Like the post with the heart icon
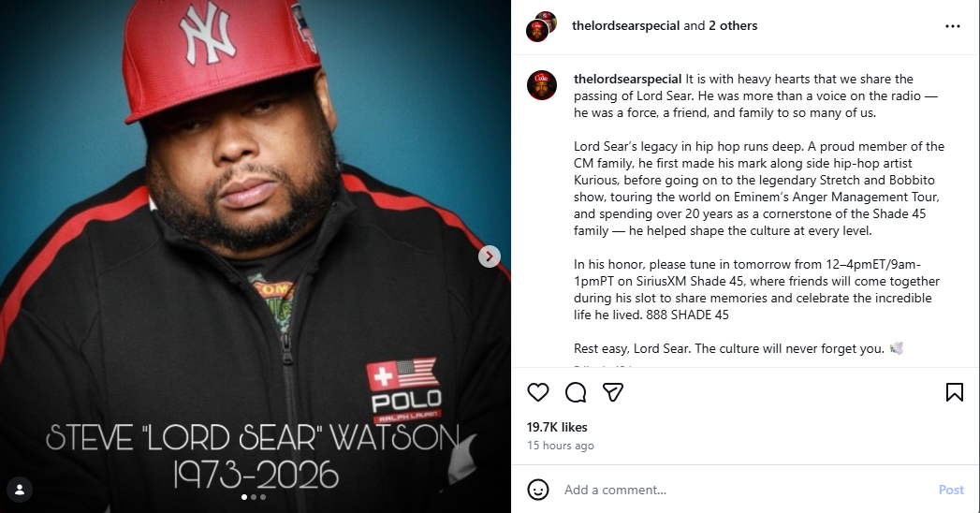The image size is (980, 513). point(538,392)
